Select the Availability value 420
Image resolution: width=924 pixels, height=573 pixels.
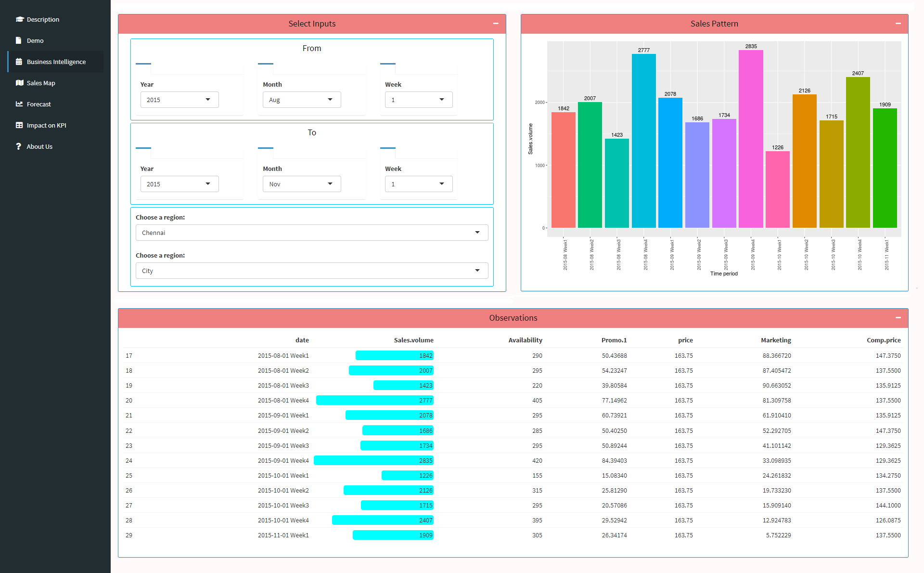coord(537,460)
